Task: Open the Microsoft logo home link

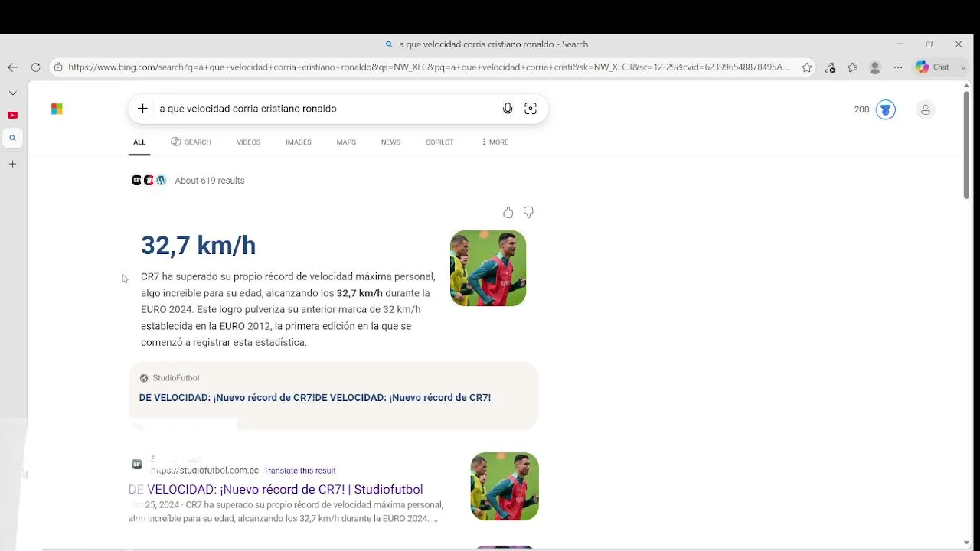Action: (57, 109)
